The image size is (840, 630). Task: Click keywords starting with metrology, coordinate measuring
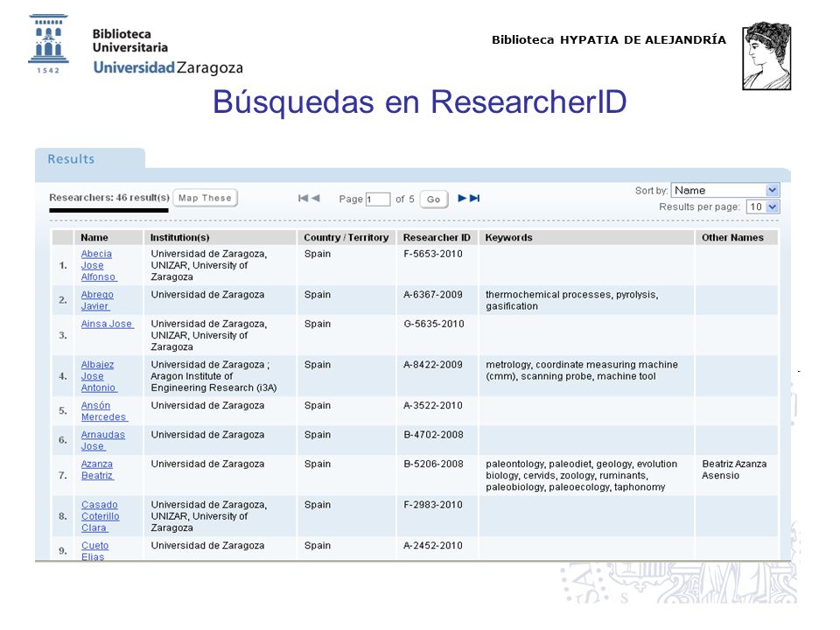coord(582,370)
